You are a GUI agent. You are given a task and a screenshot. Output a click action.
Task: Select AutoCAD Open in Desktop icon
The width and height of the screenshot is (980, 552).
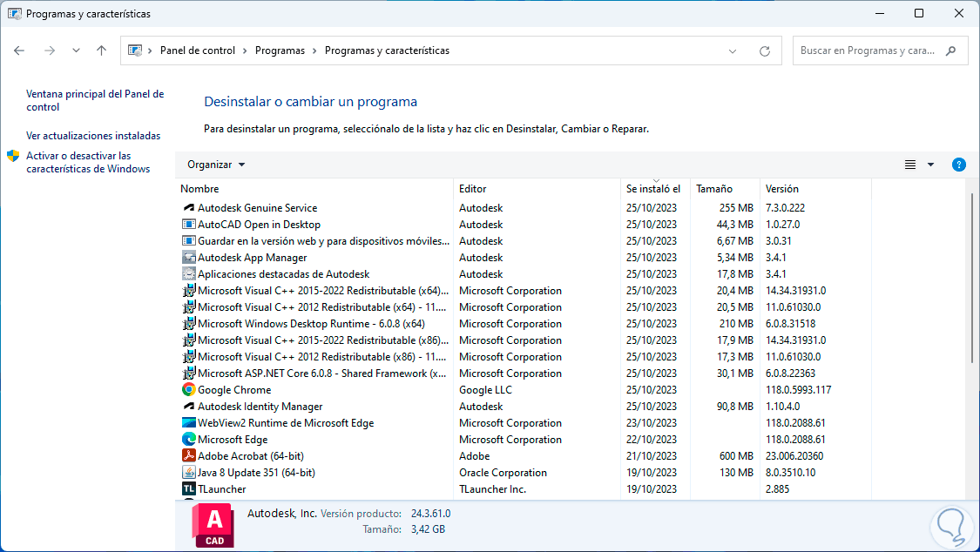189,224
